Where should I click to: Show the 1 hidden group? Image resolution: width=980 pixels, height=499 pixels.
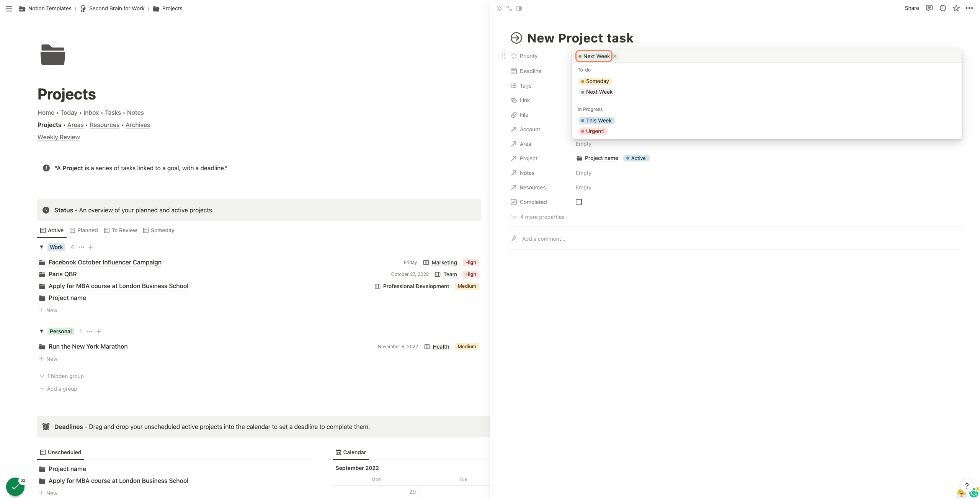pyautogui.click(x=62, y=376)
